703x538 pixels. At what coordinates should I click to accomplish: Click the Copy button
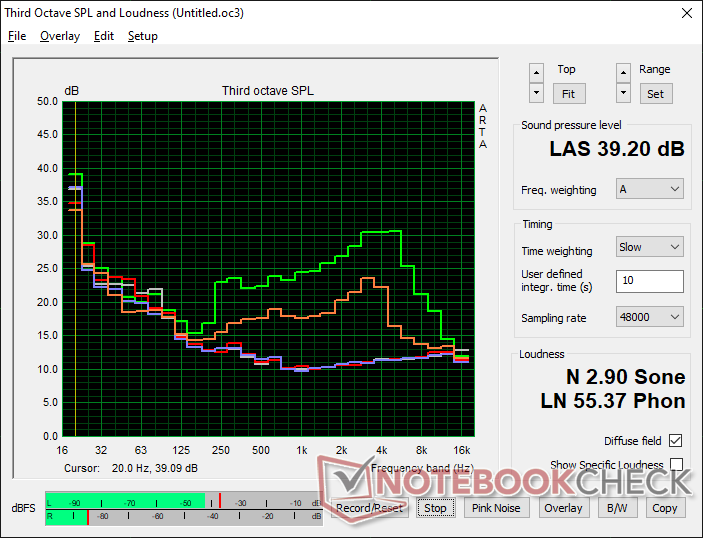665,508
